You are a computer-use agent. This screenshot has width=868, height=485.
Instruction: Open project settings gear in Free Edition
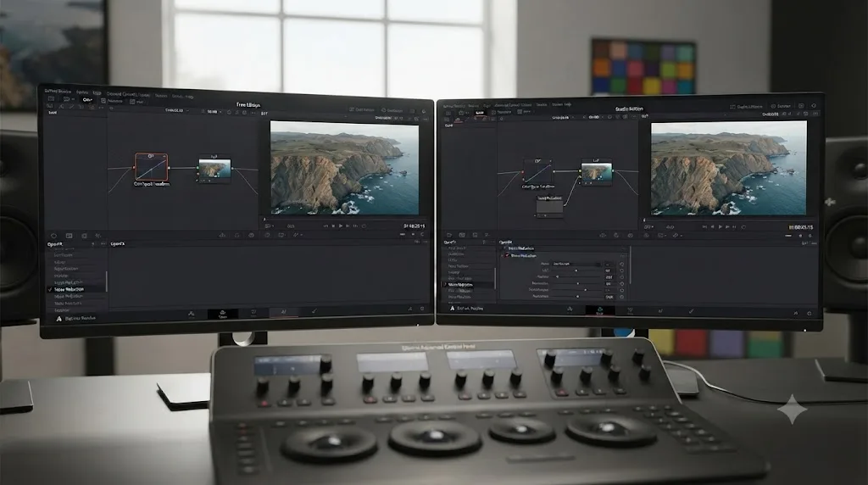(422, 309)
